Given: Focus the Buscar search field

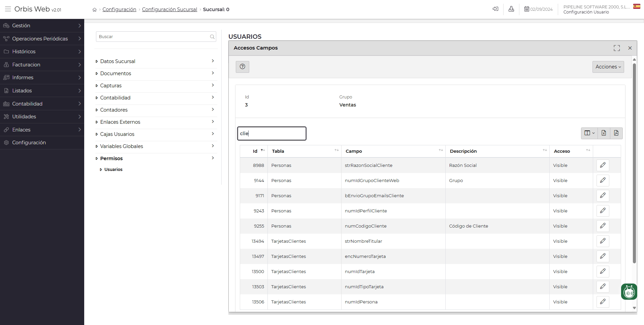Looking at the screenshot, I should pos(156,37).
